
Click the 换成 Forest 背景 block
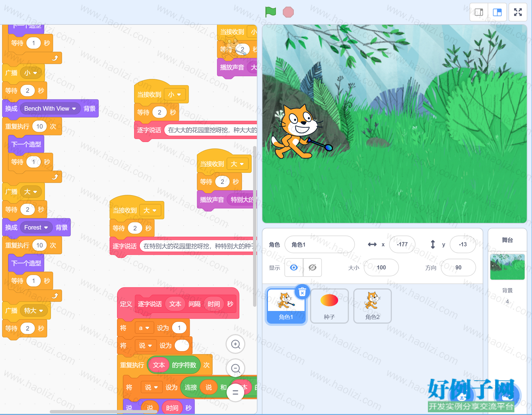[x=36, y=227]
